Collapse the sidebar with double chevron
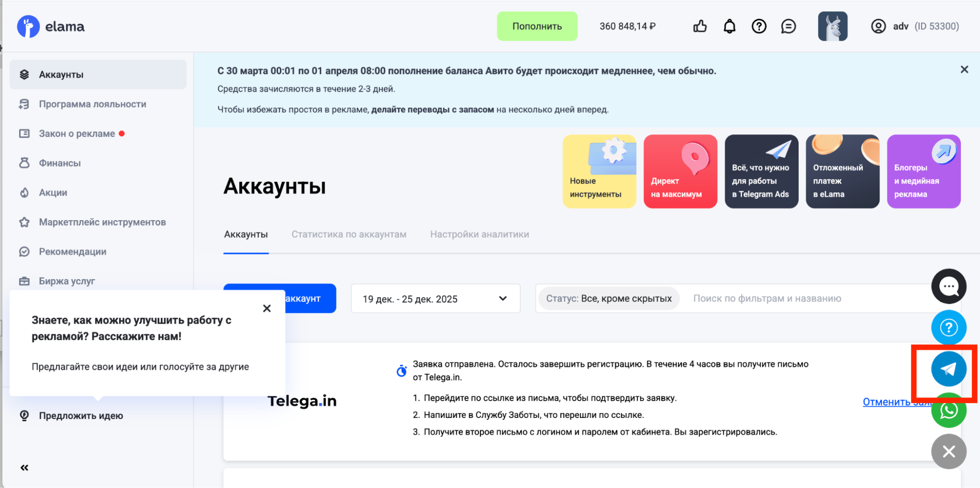The height and width of the screenshot is (488, 980). pos(25,467)
